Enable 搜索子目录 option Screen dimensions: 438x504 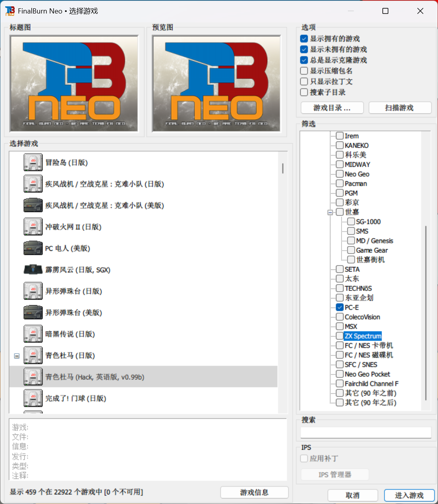click(304, 92)
